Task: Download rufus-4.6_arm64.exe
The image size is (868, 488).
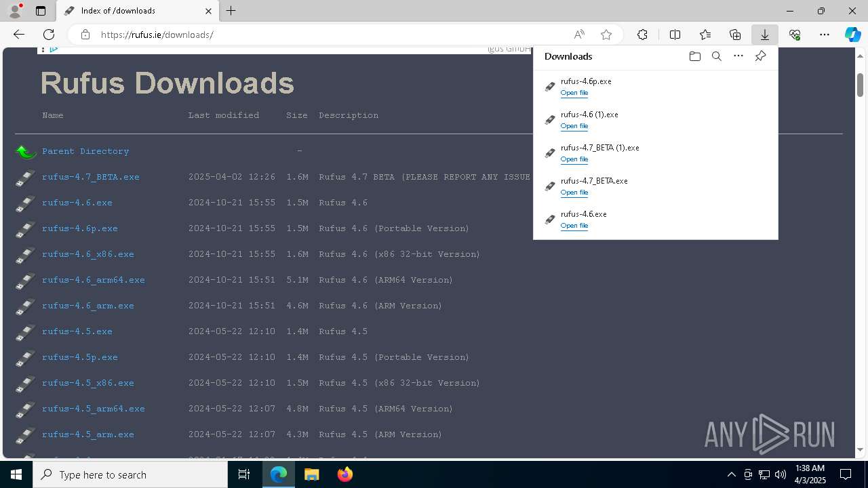Action: pyautogui.click(x=94, y=280)
